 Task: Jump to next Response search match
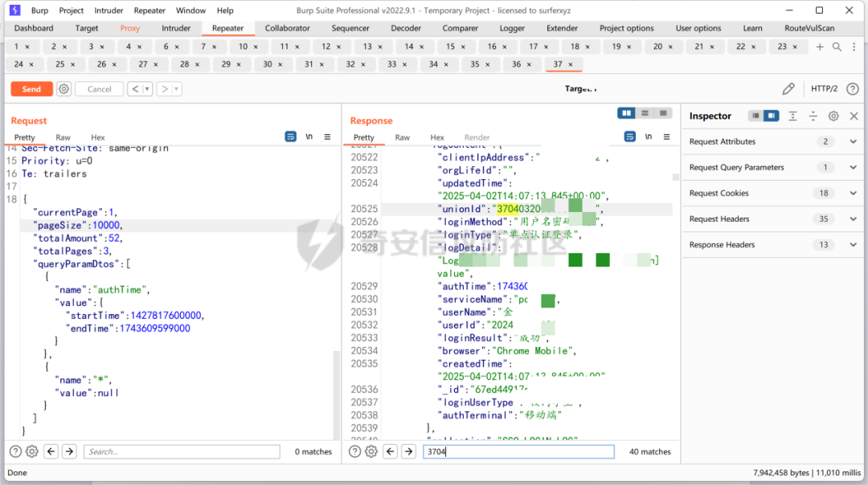(x=408, y=452)
